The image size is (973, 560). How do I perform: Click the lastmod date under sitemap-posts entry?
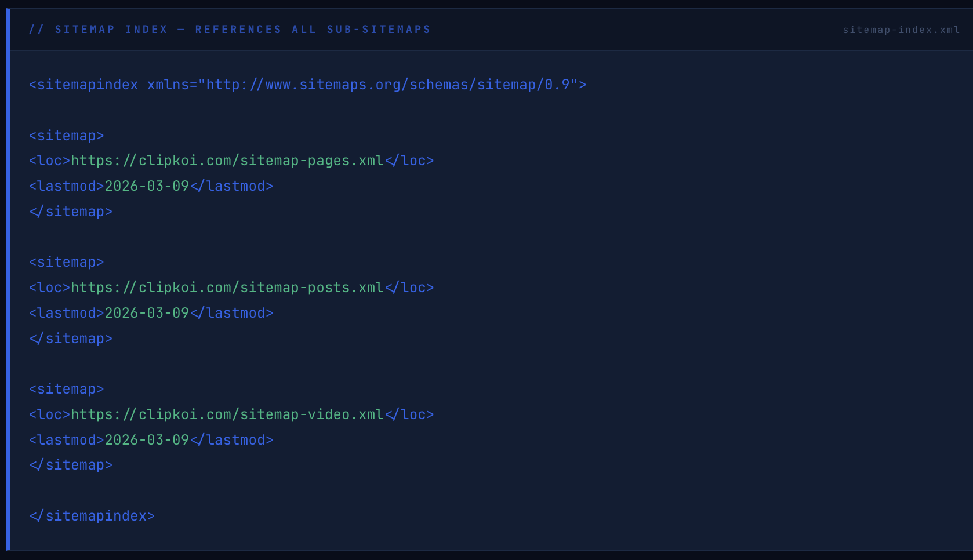[146, 312]
